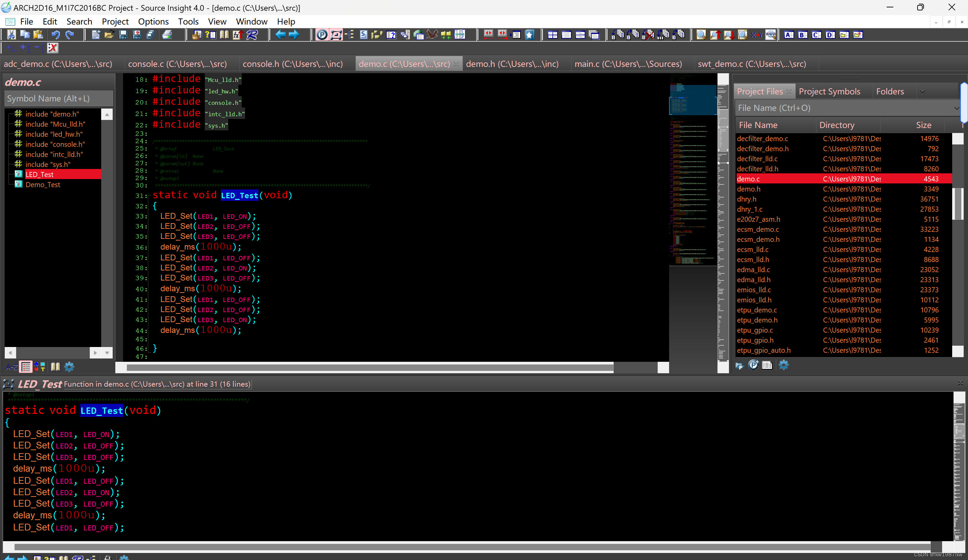Click the Cut scissors toolbar icon
968x560 pixels.
[x=11, y=35]
